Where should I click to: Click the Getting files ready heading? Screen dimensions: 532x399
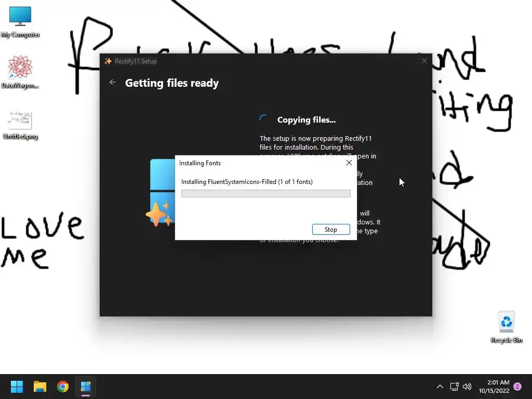(x=171, y=83)
